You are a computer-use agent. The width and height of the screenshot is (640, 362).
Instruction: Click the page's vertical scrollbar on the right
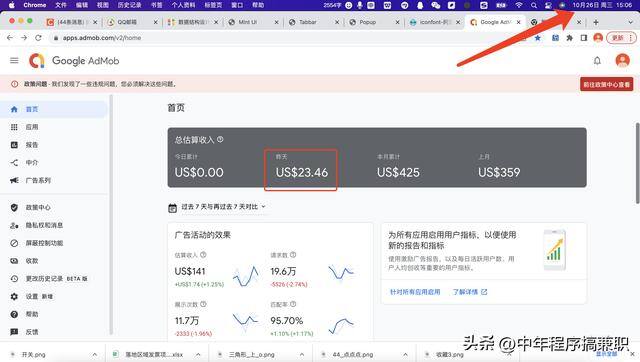pyautogui.click(x=637, y=162)
